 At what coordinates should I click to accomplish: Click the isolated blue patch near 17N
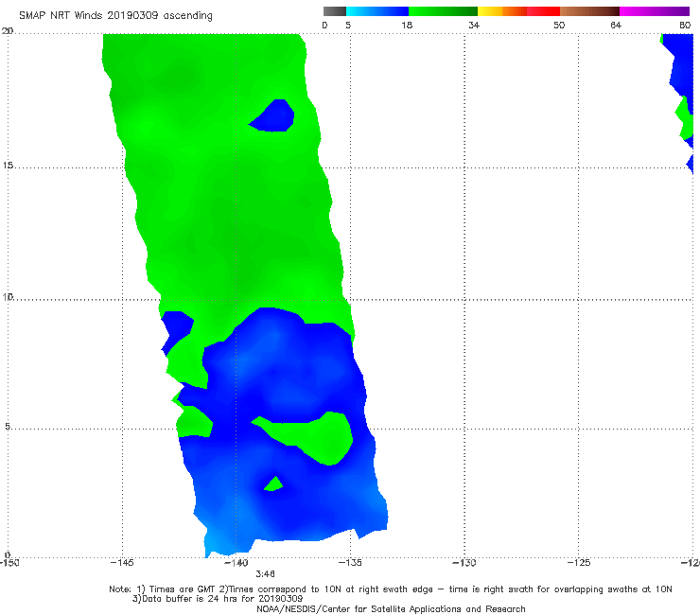click(x=274, y=117)
